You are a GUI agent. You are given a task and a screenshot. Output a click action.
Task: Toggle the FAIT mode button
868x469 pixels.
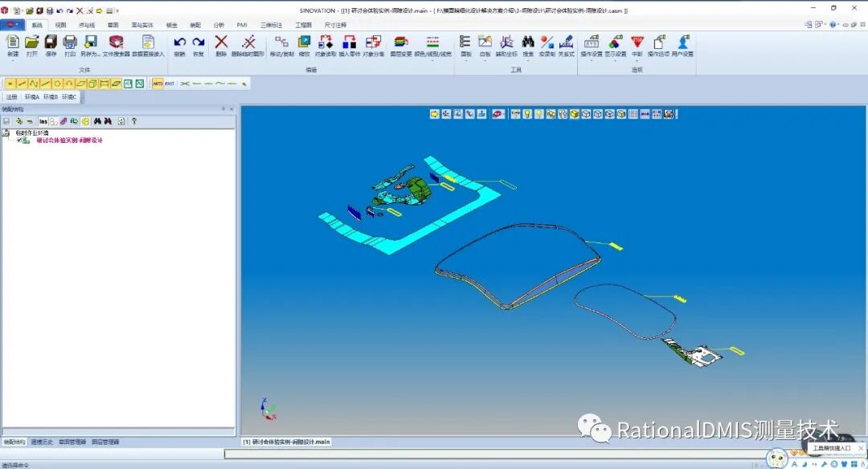tap(170, 84)
